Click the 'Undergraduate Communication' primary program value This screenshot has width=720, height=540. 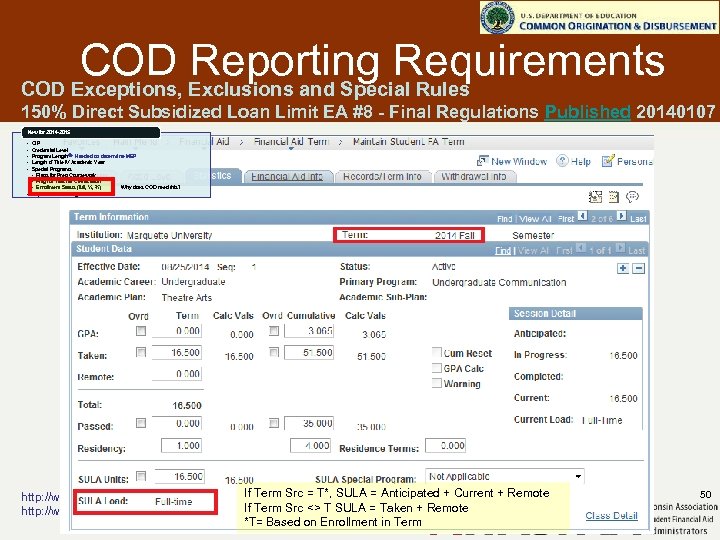coord(499,282)
